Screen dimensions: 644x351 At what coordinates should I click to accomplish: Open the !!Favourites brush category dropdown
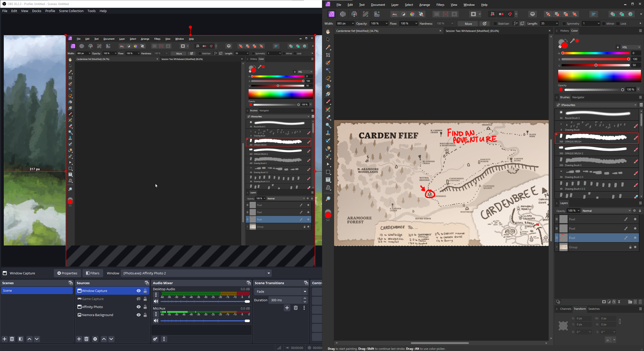[596, 105]
